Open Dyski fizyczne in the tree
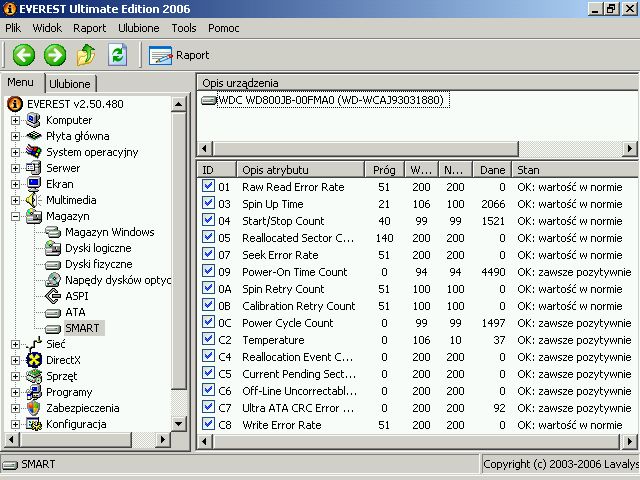The image size is (640, 480). click(98, 264)
